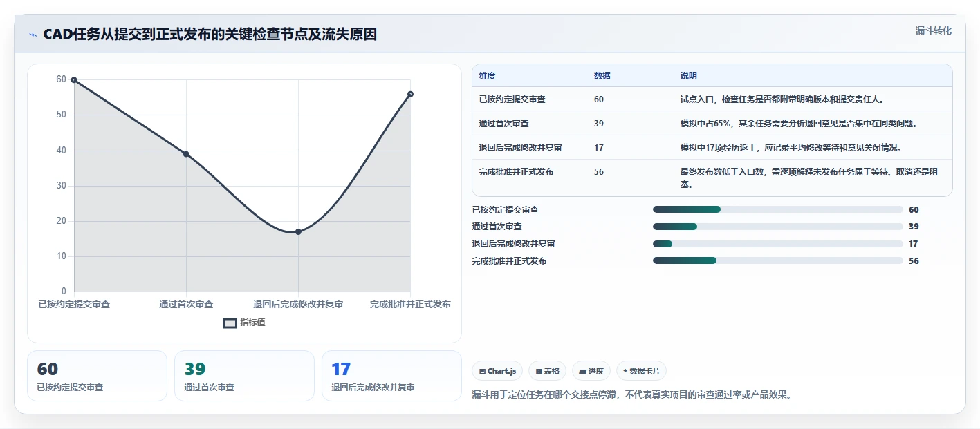The image size is (980, 429).
Task: Click progress list label 通过首次审查
Action: pyautogui.click(x=497, y=227)
